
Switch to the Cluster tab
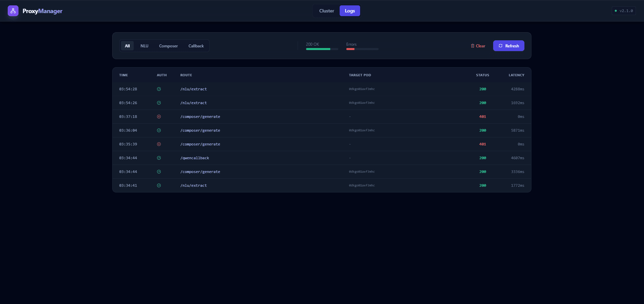point(327,11)
